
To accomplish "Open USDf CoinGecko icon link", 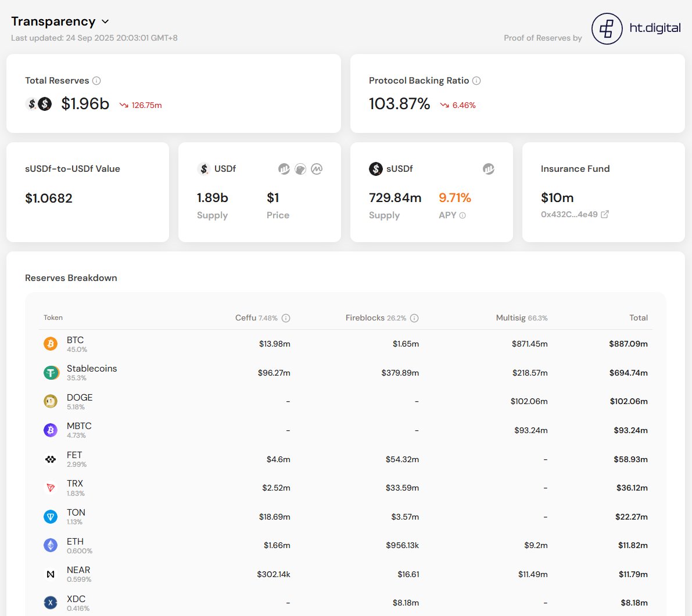I will [x=300, y=169].
